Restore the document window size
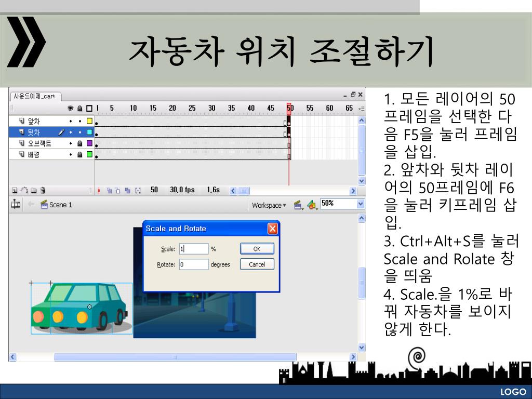The image size is (532, 399). (353, 95)
